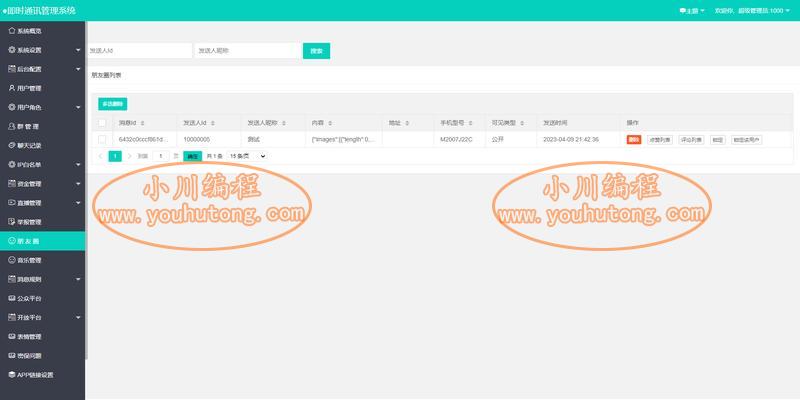
Task: Click the 锁定 button in row actions
Action: pyautogui.click(x=717, y=140)
